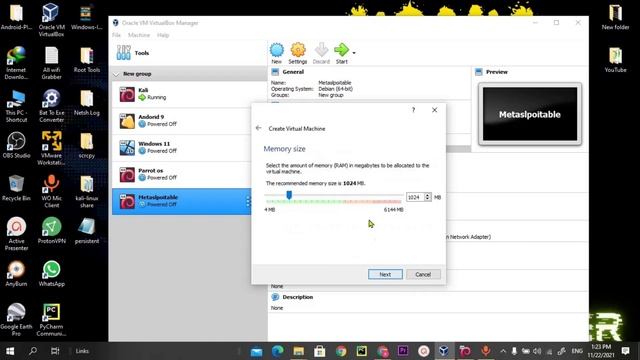The width and height of the screenshot is (640, 360).
Task: Open the Recycle Bin
Action: pos(16,188)
